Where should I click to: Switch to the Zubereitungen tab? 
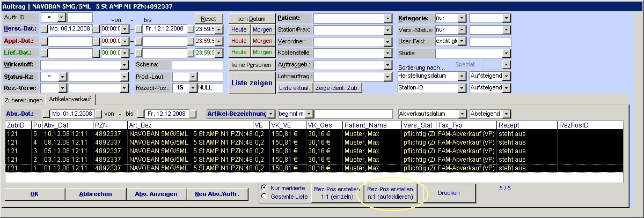tap(23, 100)
